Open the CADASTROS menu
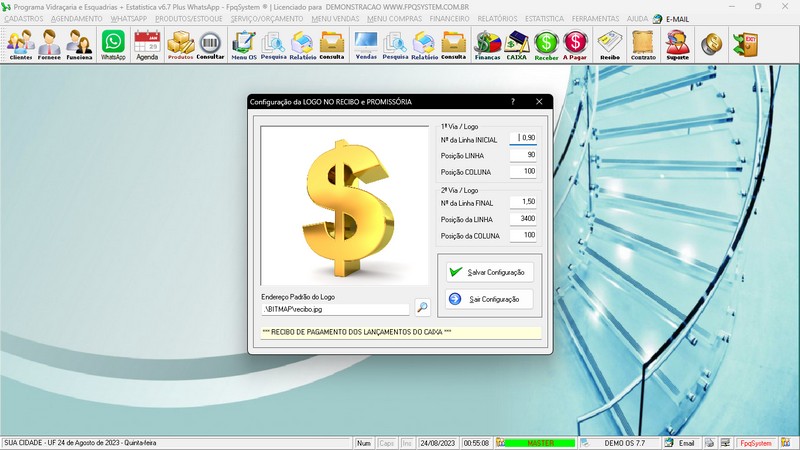 pyautogui.click(x=24, y=19)
